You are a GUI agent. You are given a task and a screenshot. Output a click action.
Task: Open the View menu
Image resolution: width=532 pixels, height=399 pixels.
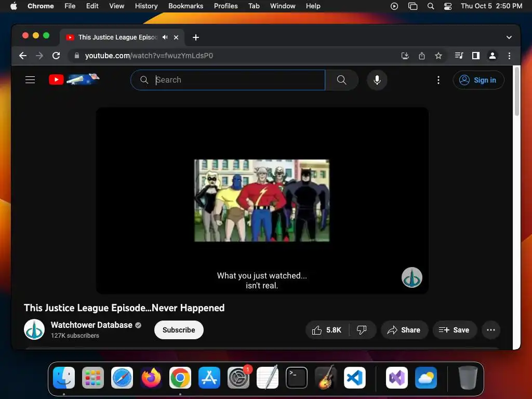tap(117, 6)
